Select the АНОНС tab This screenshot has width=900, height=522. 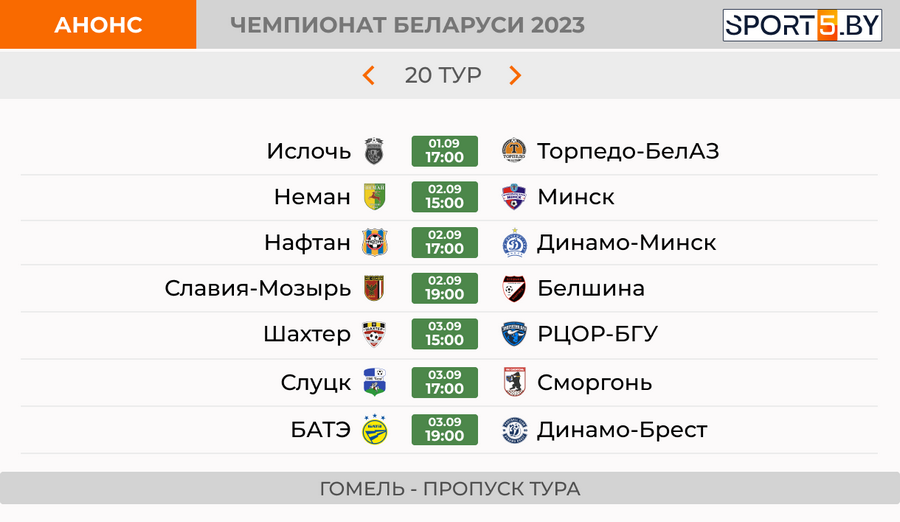click(98, 25)
